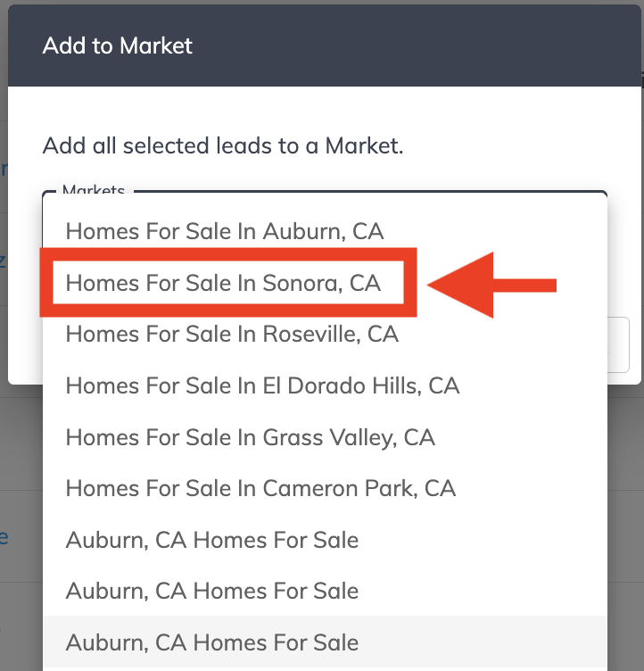Image resolution: width=644 pixels, height=671 pixels.
Task: Select the gray-highlighted Auburn, CA Homes For Sale entry
Action: point(325,642)
